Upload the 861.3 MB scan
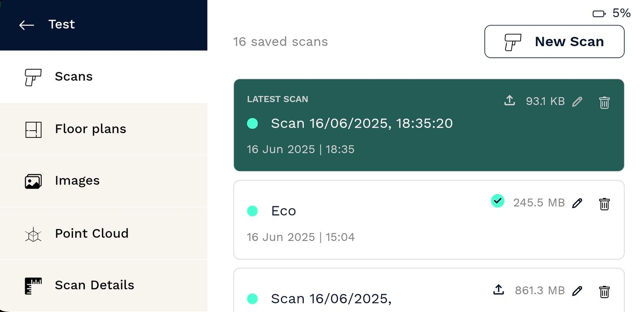This screenshot has height=312, width=644. pyautogui.click(x=499, y=290)
